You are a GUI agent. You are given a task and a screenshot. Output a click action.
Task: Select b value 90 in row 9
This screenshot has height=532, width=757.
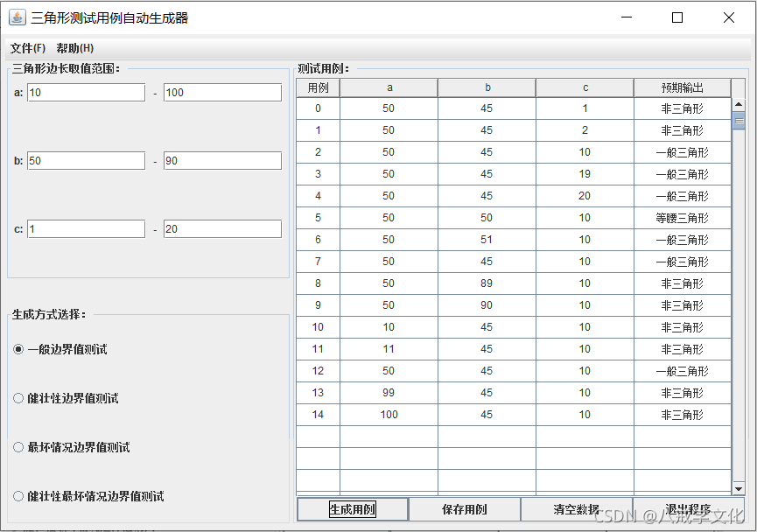[487, 305]
